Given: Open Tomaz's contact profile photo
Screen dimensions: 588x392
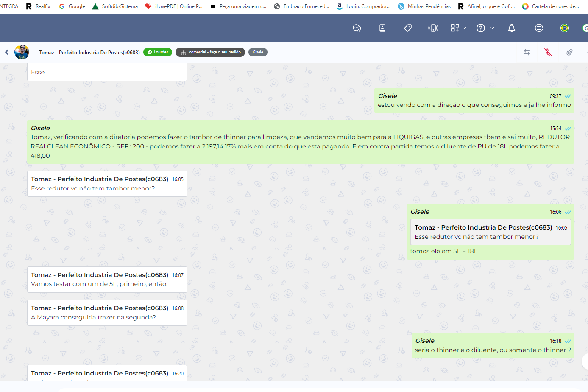Looking at the screenshot, I should pos(22,52).
